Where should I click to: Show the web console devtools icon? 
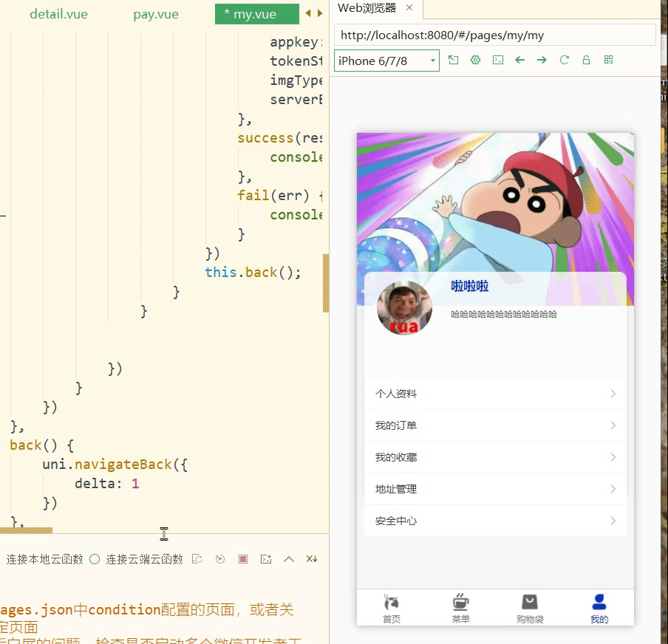tap(497, 60)
